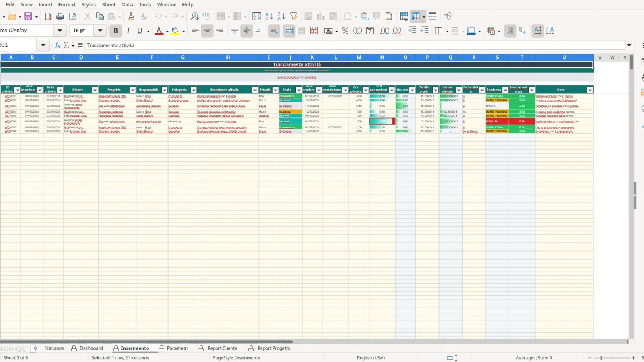Toggle print preview

72,17
